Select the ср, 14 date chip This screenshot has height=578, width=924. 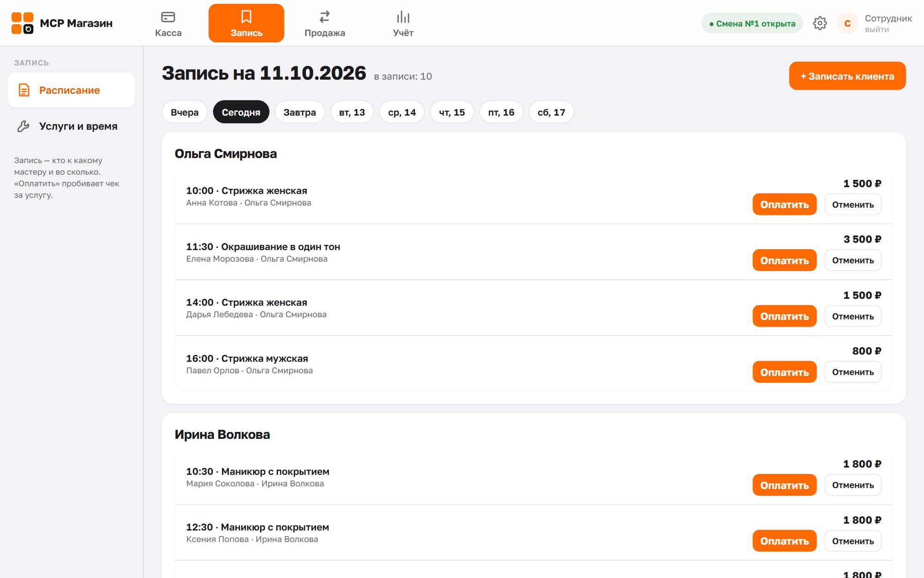coord(402,112)
